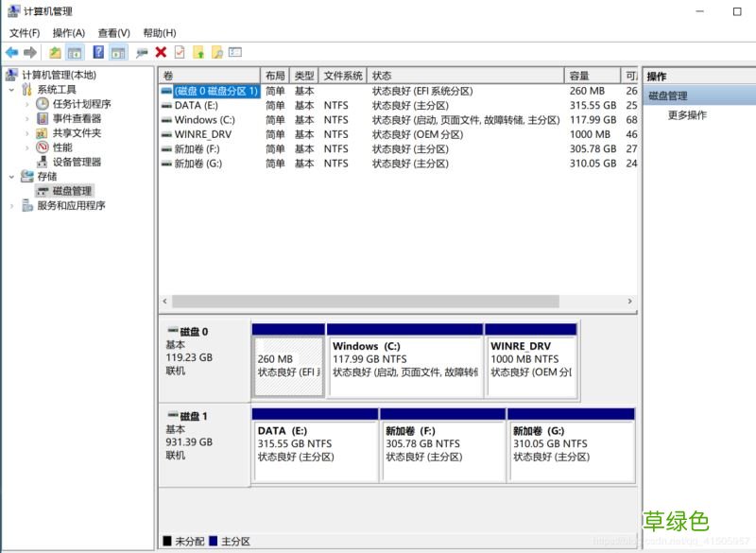The width and height of the screenshot is (756, 553).
Task: Click the 性能 icon in the sidebar tree
Action: click(x=44, y=146)
